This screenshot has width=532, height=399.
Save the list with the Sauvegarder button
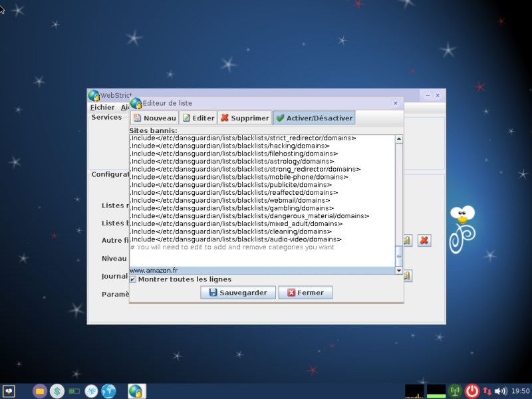tap(238, 293)
